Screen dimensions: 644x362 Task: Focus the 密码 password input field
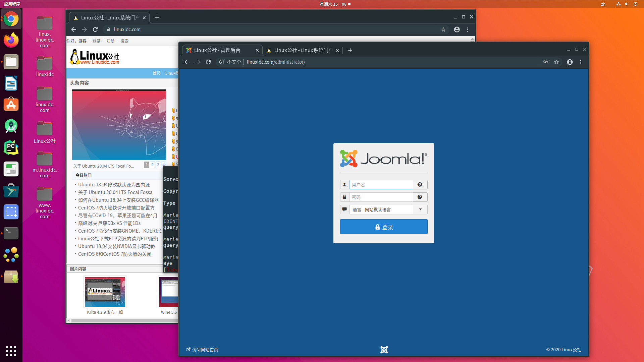(381, 197)
